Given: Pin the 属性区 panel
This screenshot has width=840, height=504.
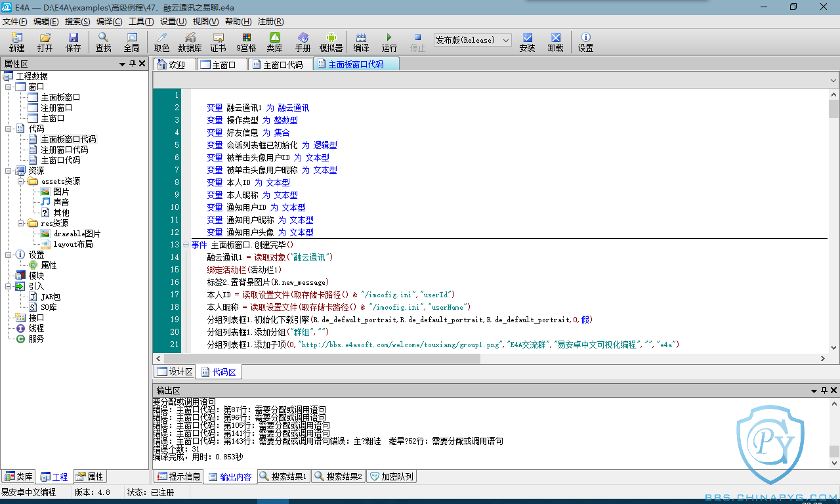Looking at the screenshot, I should pyautogui.click(x=132, y=64).
